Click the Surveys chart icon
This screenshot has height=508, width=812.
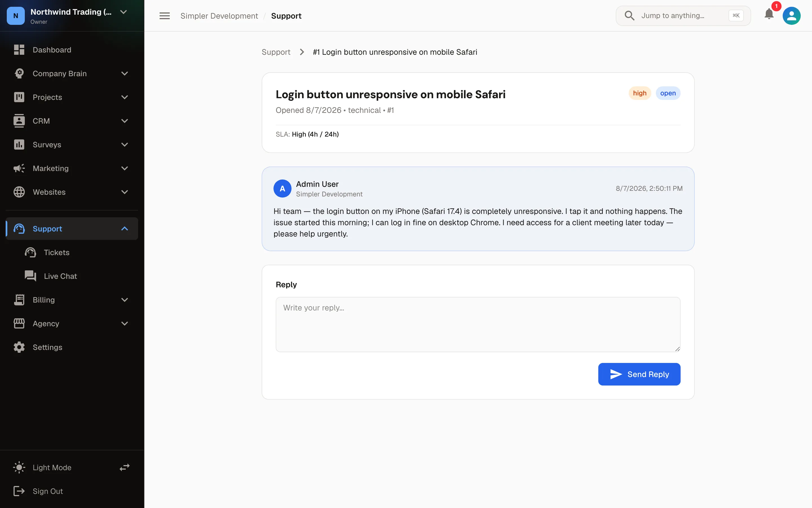[19, 144]
